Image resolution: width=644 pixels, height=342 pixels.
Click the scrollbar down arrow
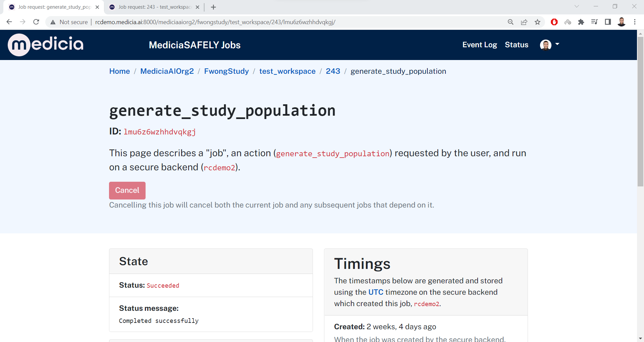pos(640,338)
